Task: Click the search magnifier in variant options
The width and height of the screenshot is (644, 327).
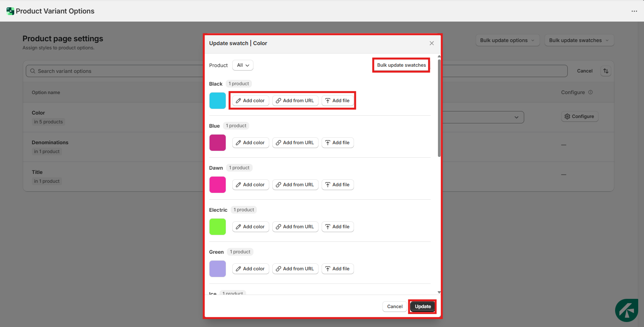Action: click(33, 71)
